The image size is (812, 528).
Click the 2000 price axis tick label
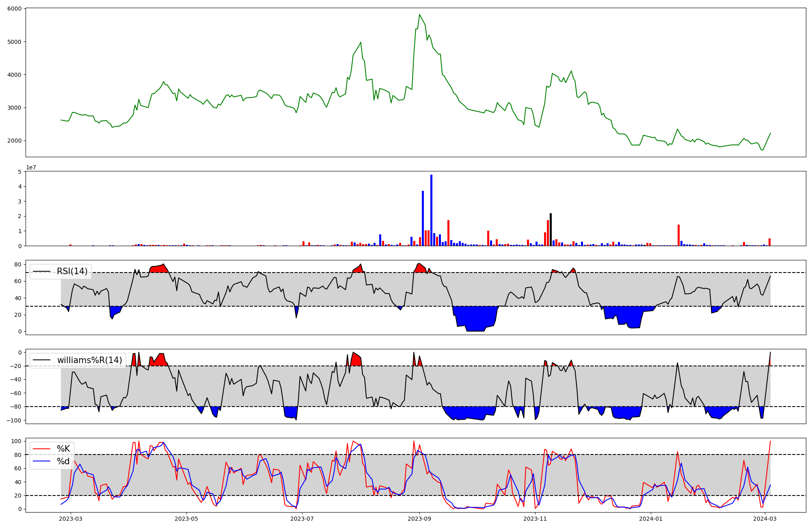[x=15, y=141]
